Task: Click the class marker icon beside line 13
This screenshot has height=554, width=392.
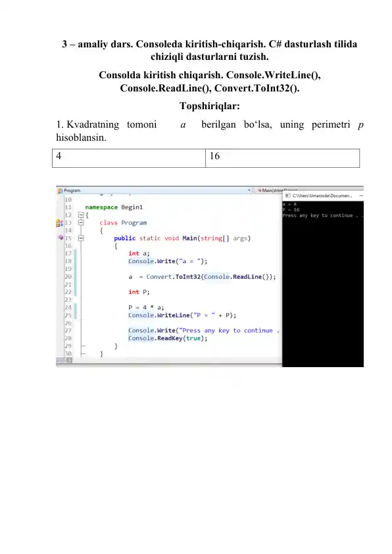Action: click(x=59, y=223)
